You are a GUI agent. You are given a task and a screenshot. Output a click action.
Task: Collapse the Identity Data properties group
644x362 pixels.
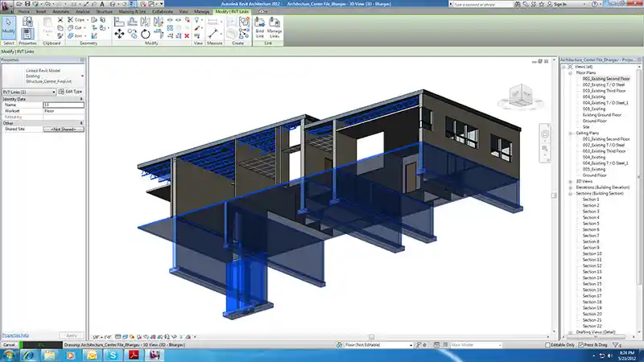tap(81, 99)
